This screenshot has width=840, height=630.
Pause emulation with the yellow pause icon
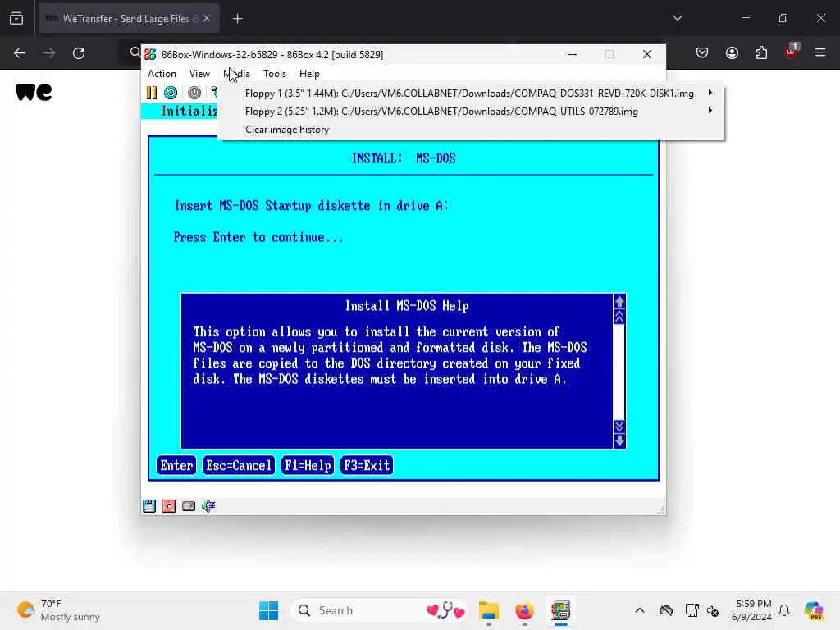[x=152, y=93]
